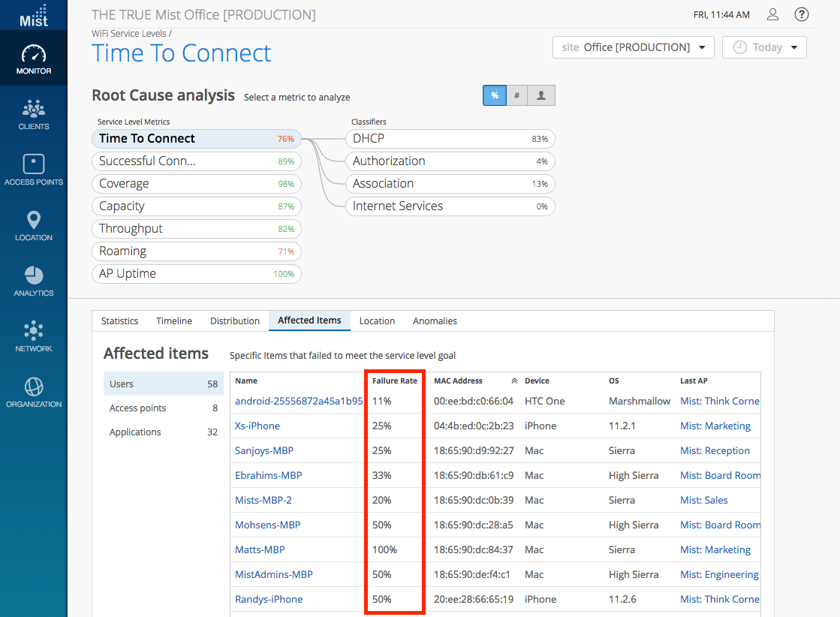Select the DHCP classifier bar

450,139
